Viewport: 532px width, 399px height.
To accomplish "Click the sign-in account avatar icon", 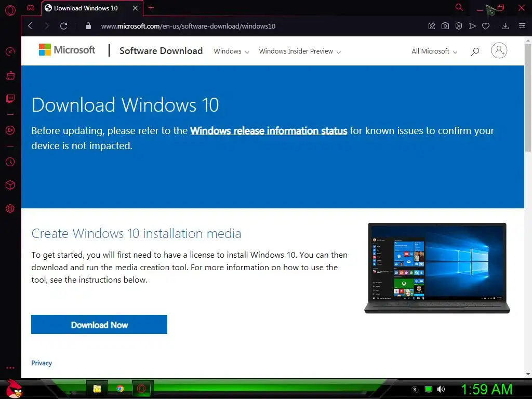I will point(499,50).
